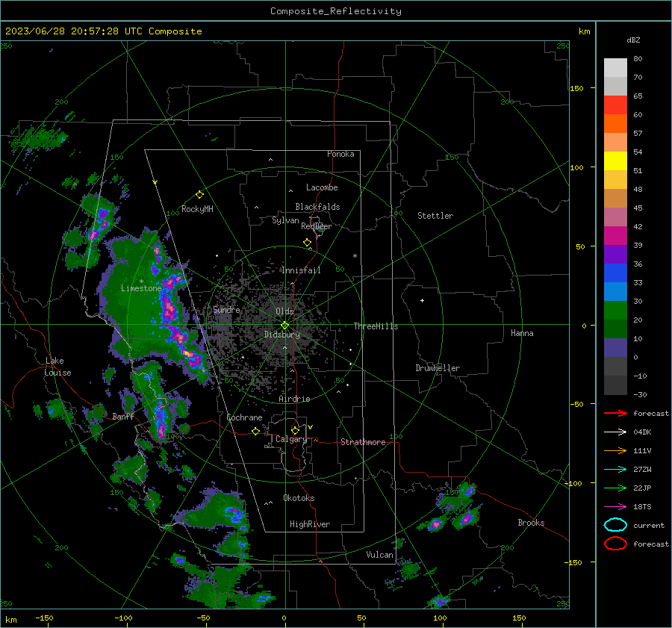Click the yellow radar-center diamond above Didsbury
This screenshot has height=628, width=672.
pyautogui.click(x=284, y=326)
